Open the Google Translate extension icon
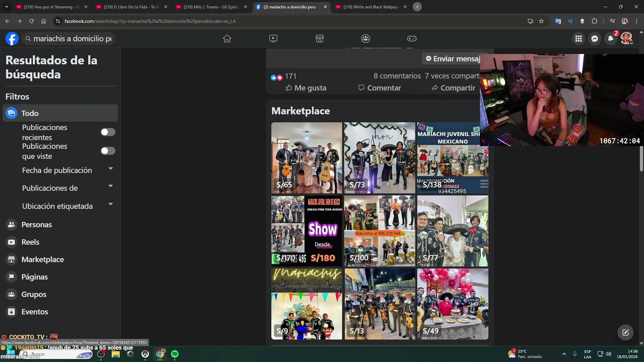Screen dimensions: 644x362 (x=558, y=21)
